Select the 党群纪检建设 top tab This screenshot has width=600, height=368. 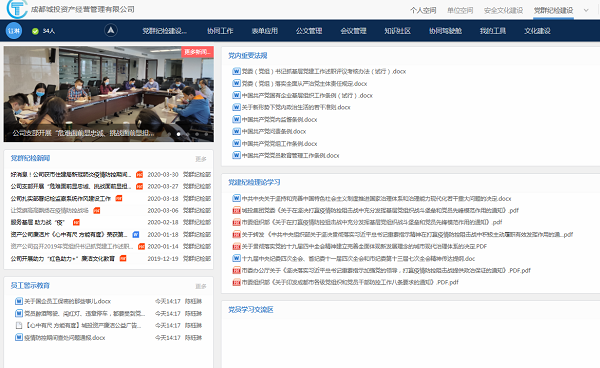click(553, 10)
